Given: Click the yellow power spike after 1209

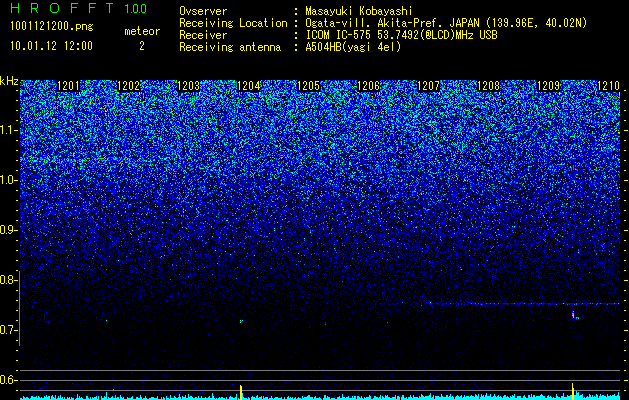Looking at the screenshot, I should (573, 391).
